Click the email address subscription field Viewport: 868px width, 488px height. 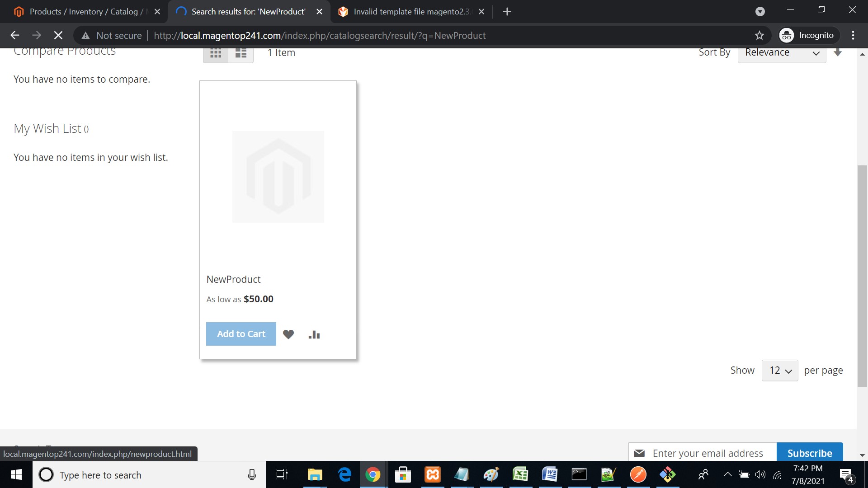705,453
